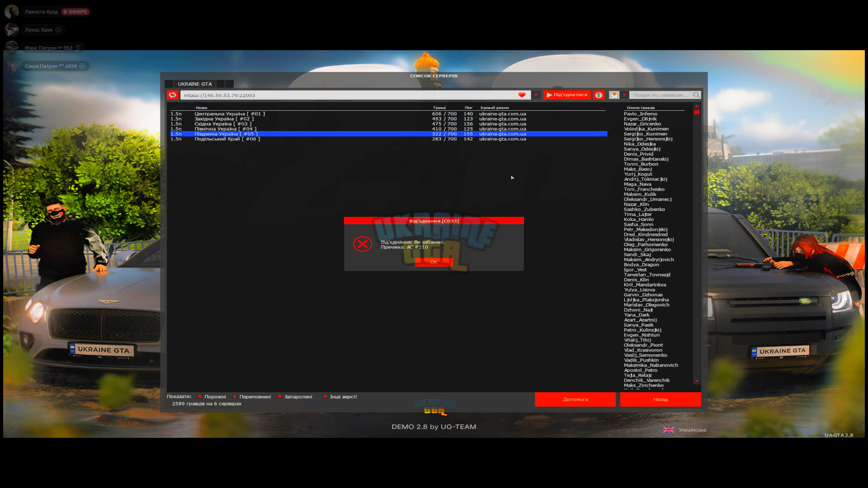868x488 pixels.
Task: Select server Подільський Край [ #06 ]
Action: click(x=389, y=139)
